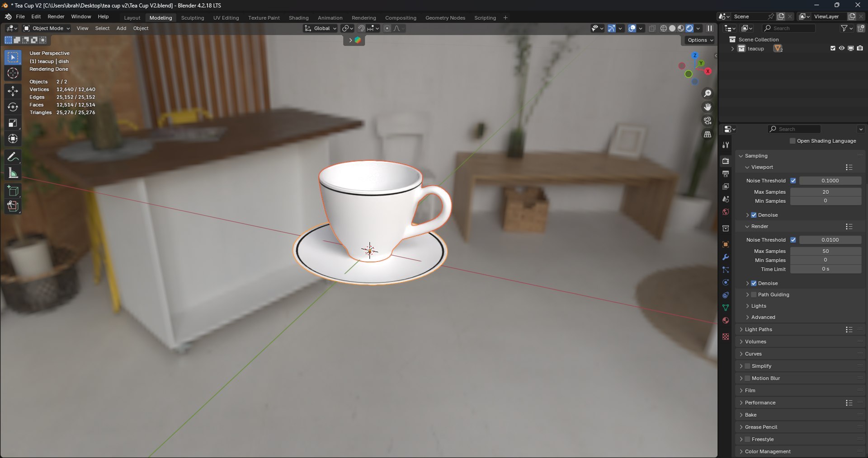Open the Object properties tab
Viewport: 868px width, 458px height.
[x=726, y=244]
